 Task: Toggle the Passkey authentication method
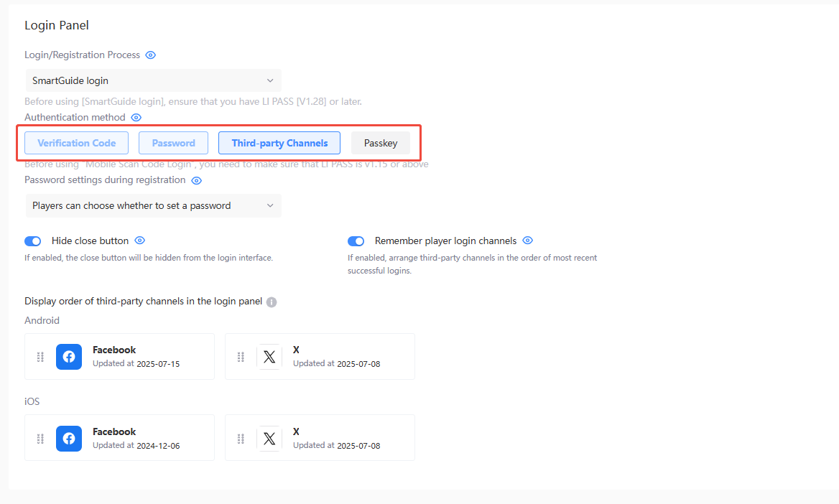click(x=380, y=143)
